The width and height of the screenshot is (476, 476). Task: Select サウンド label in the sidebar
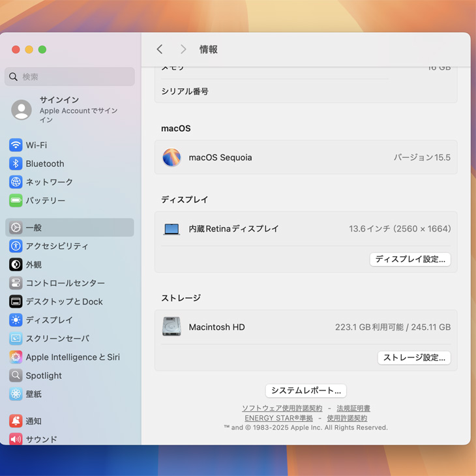[42, 439]
